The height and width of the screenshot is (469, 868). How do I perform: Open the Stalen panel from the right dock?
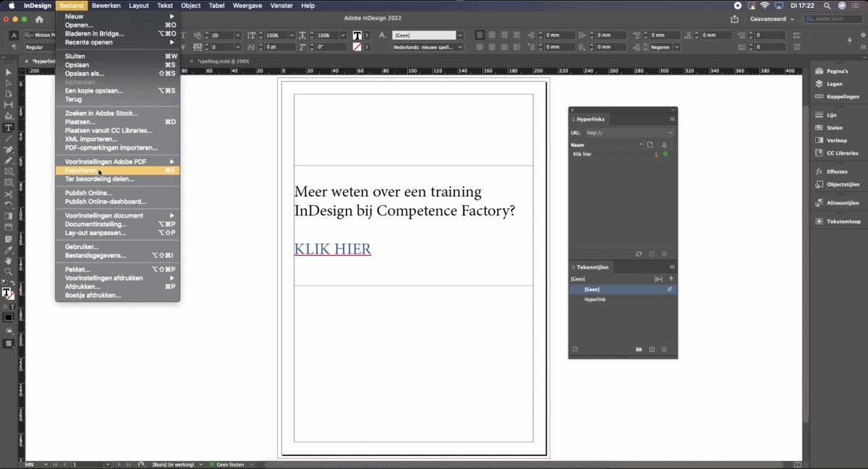833,129
